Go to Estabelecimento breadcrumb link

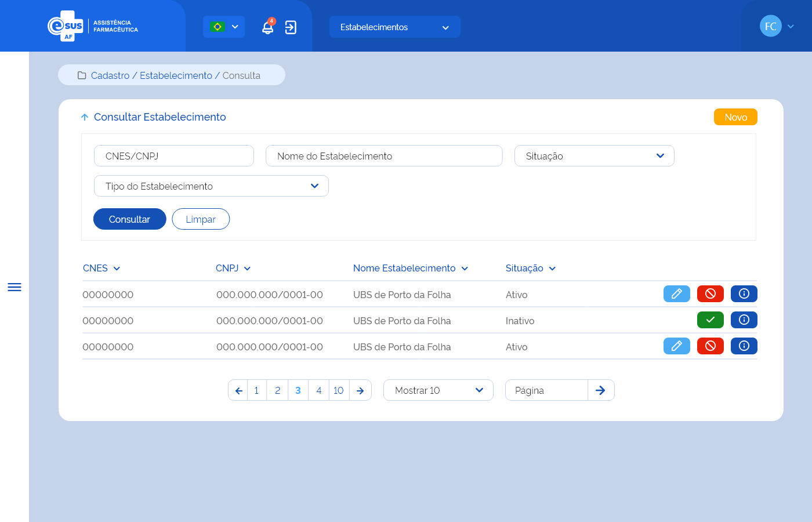pos(176,75)
